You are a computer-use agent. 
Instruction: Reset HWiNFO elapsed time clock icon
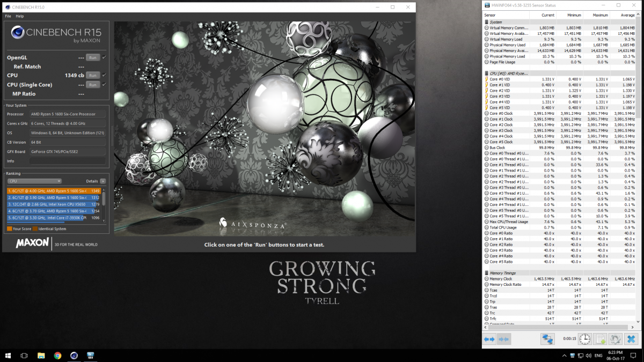[585, 339]
